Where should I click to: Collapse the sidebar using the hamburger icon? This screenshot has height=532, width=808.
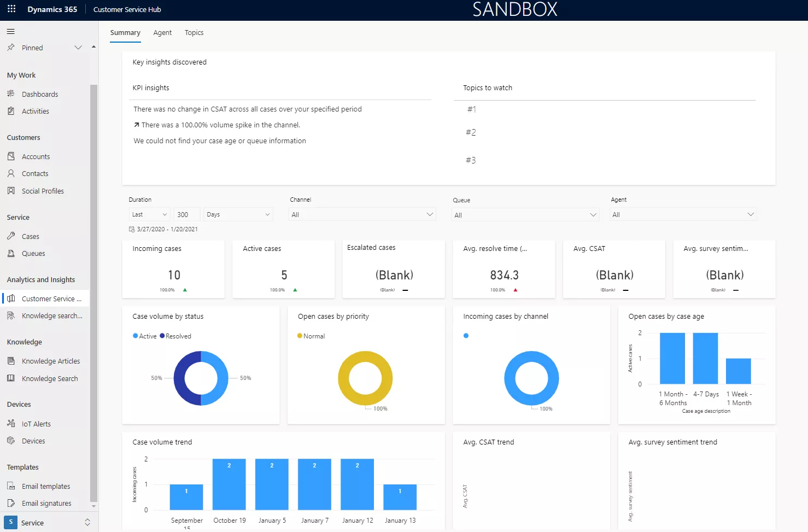point(11,31)
